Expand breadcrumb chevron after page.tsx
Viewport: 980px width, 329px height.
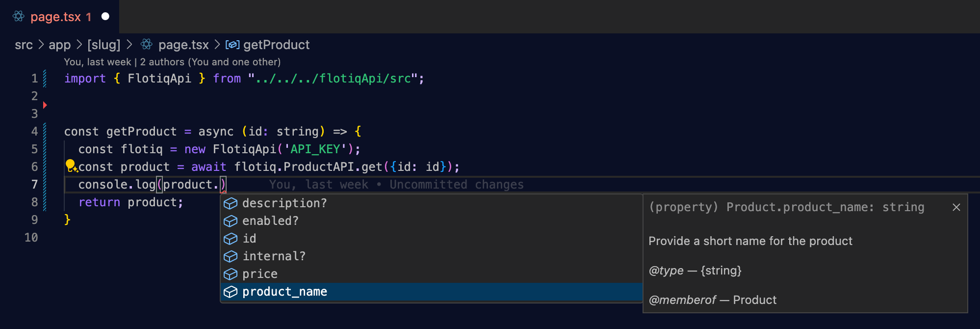pyautogui.click(x=217, y=45)
